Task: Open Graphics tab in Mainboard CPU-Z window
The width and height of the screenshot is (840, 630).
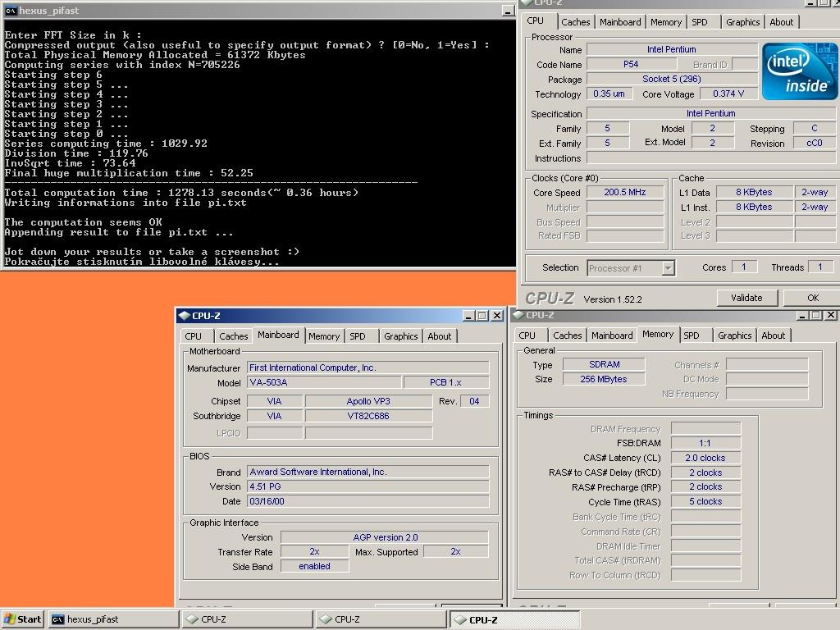Action: tap(400, 336)
